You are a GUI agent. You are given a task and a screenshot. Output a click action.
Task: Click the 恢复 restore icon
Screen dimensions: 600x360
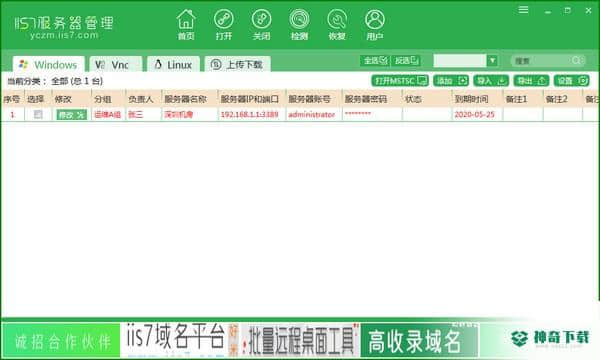pyautogui.click(x=337, y=24)
